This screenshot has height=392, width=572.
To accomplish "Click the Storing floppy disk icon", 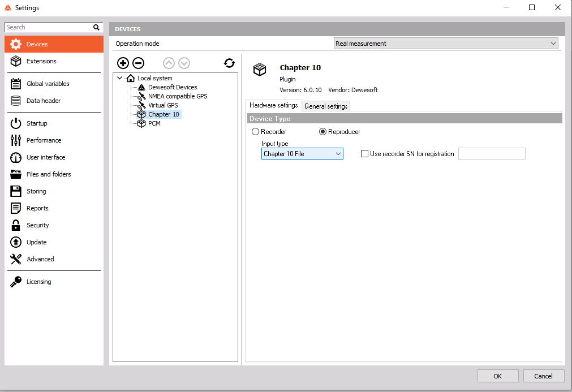I will pos(16,191).
